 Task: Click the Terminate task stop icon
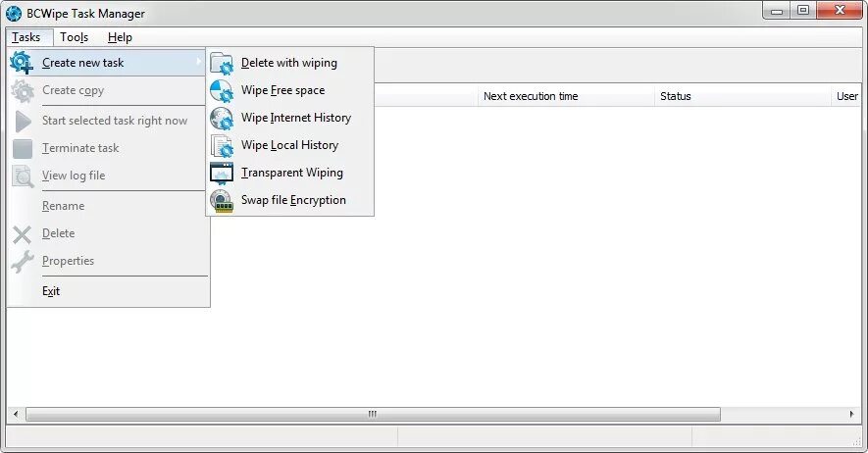tap(23, 148)
